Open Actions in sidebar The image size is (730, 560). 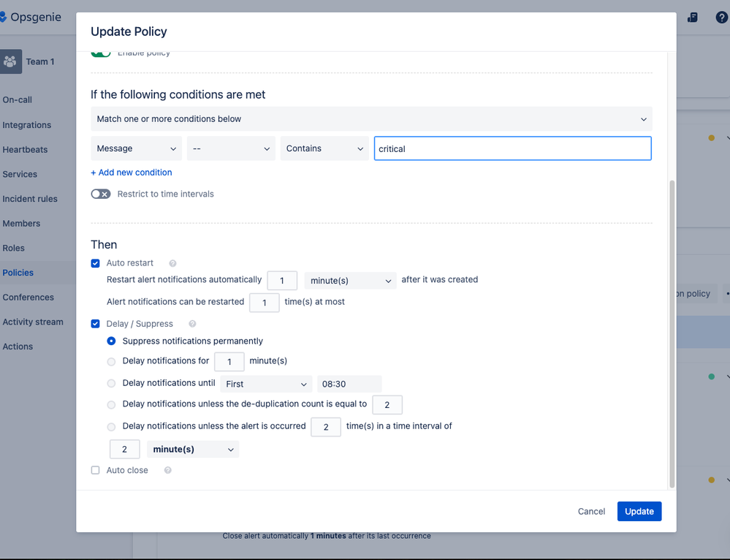tap(18, 347)
